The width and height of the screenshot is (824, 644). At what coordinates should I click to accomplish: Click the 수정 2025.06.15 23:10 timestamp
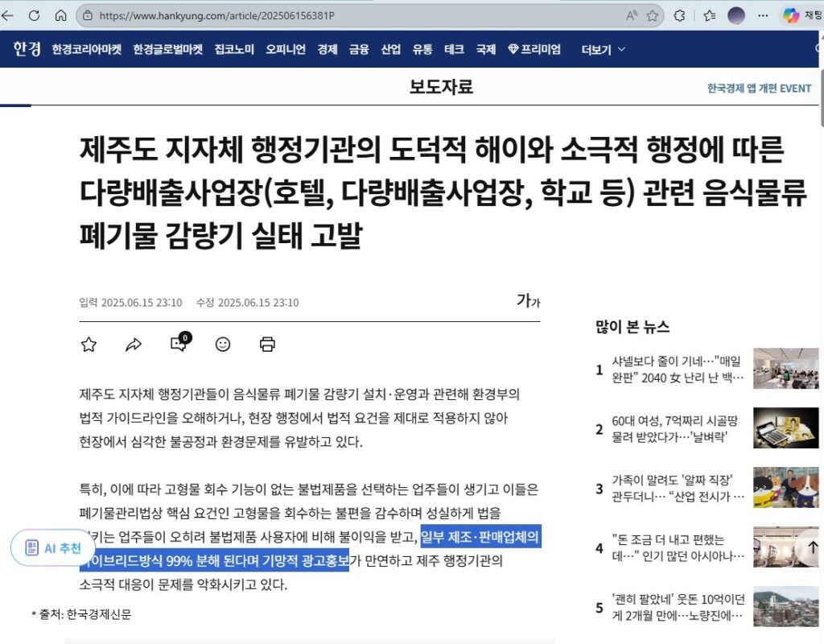coord(248,303)
